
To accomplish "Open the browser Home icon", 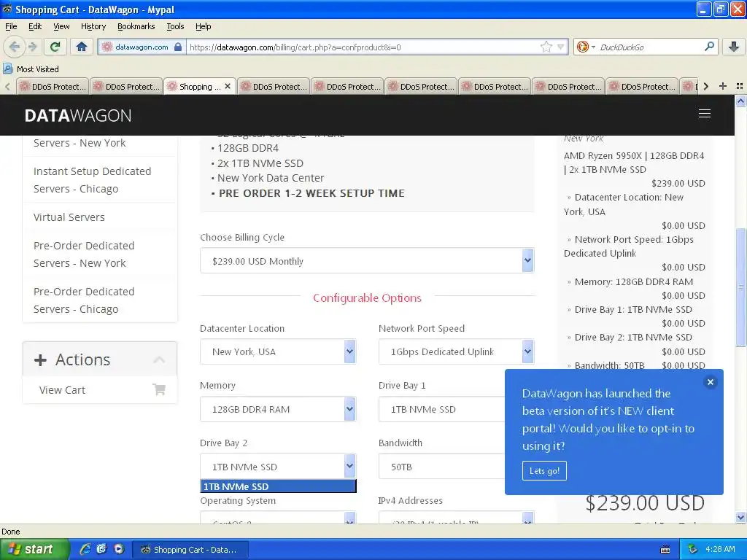I will 82,47.
